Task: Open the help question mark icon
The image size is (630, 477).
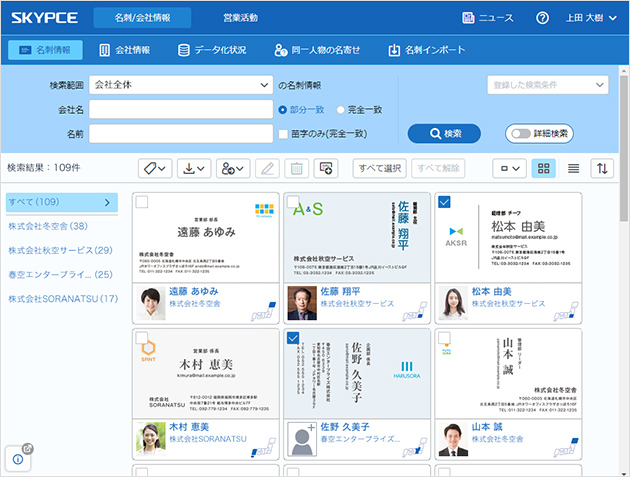Action: pos(542,18)
